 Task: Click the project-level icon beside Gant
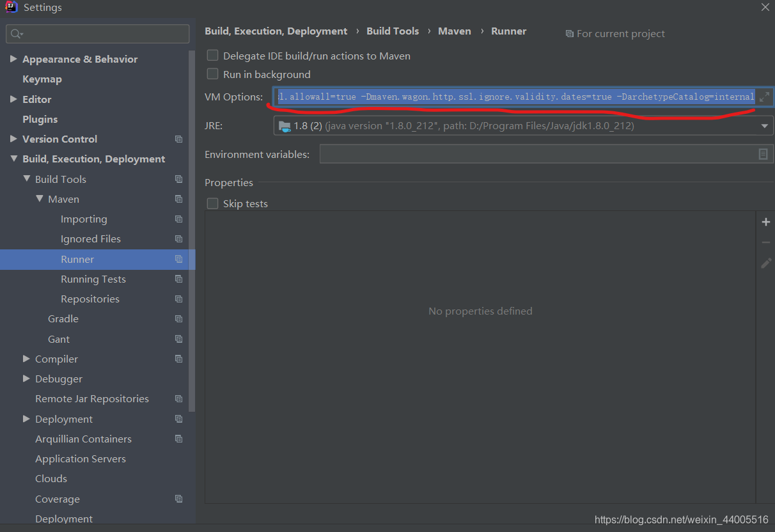pos(178,339)
